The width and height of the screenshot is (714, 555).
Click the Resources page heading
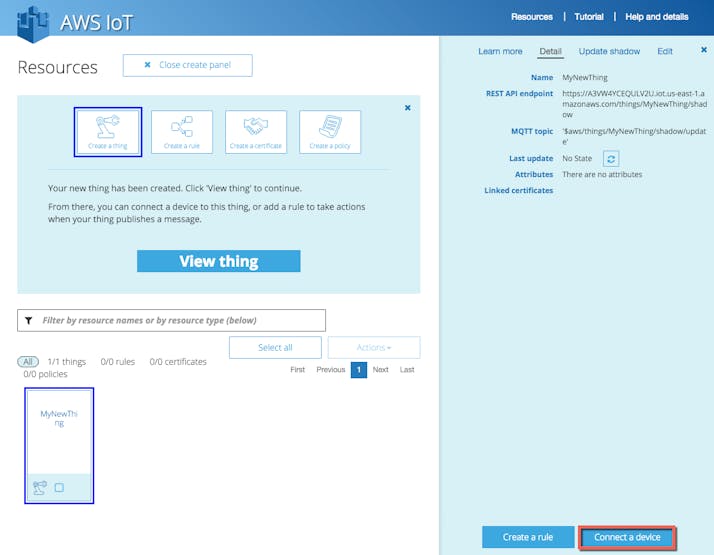click(57, 67)
